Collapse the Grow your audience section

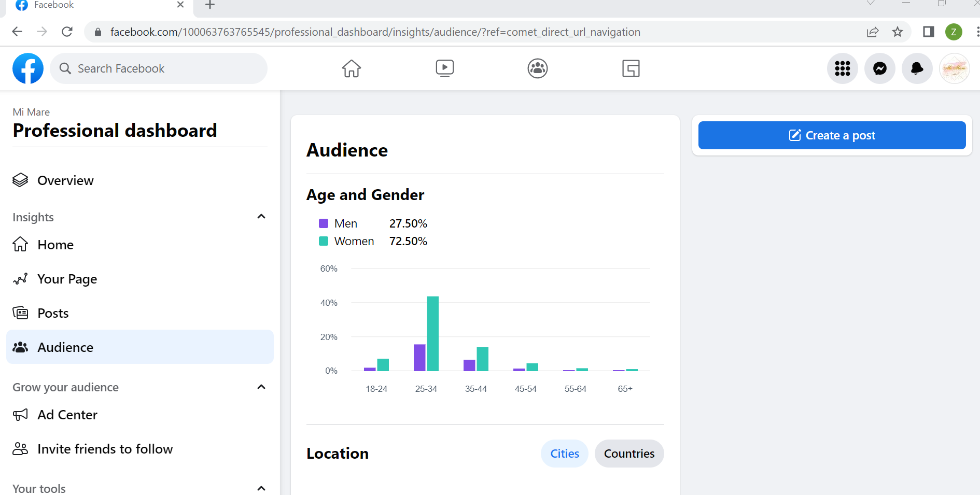click(x=261, y=387)
